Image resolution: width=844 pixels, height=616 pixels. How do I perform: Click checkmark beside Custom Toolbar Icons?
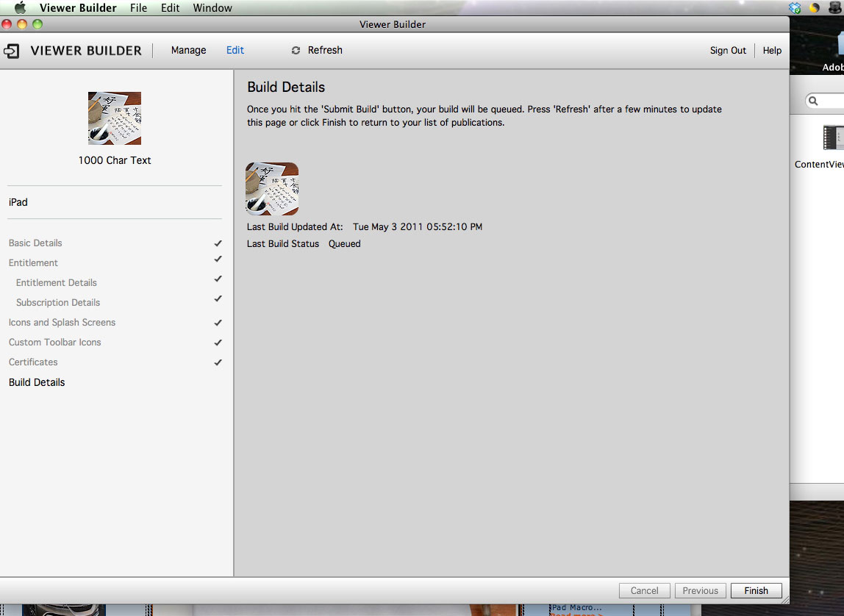(x=218, y=343)
